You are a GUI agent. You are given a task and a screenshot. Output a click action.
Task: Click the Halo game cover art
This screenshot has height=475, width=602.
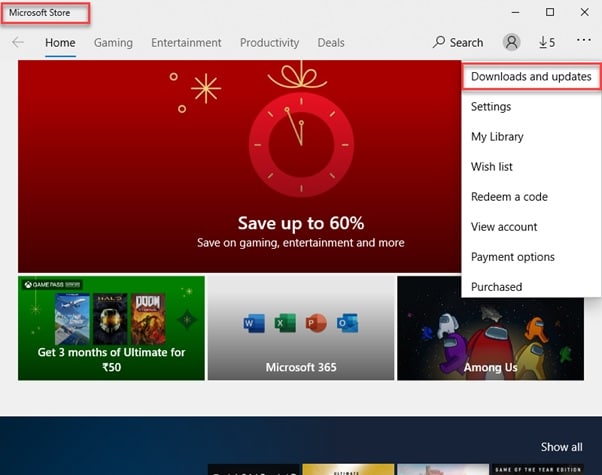(x=110, y=319)
